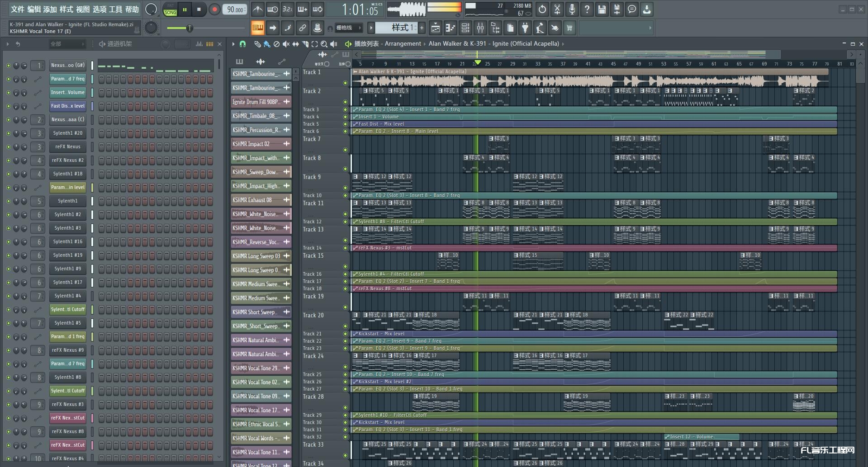Click the undo history icon
Image resolution: width=868 pixels, height=467 pixels.
(x=542, y=9)
